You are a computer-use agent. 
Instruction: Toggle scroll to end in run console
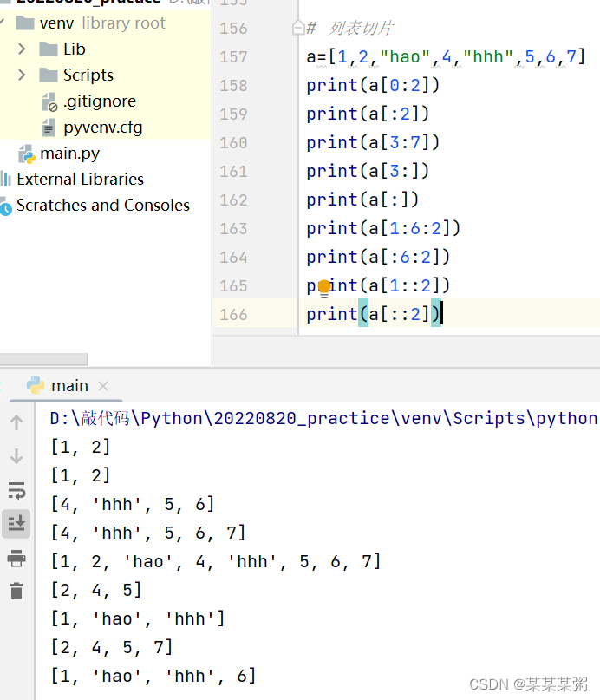[x=16, y=523]
